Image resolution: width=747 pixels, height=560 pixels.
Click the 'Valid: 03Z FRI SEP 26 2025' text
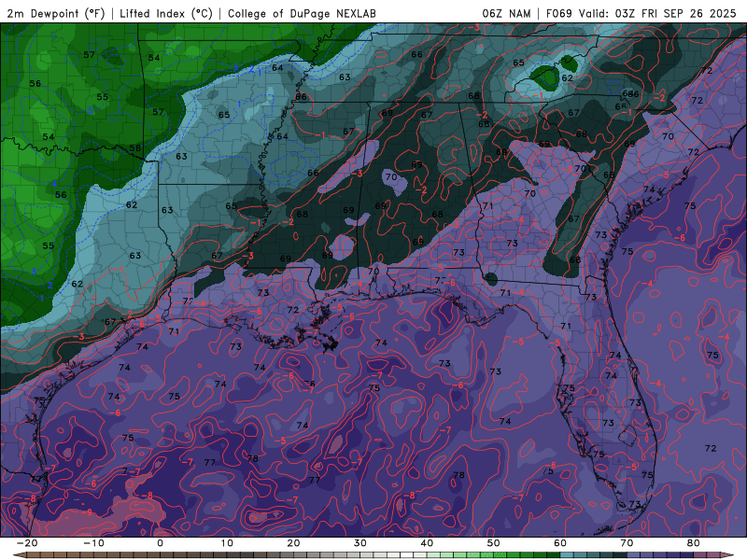point(657,13)
